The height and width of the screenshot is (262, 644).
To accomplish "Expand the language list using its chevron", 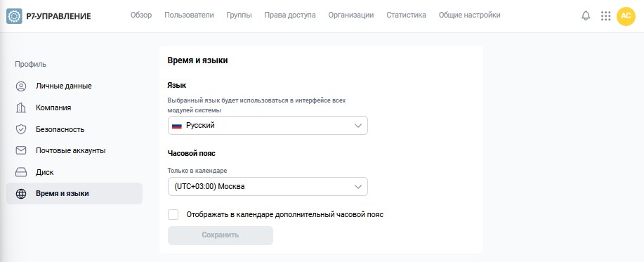I will (x=357, y=126).
